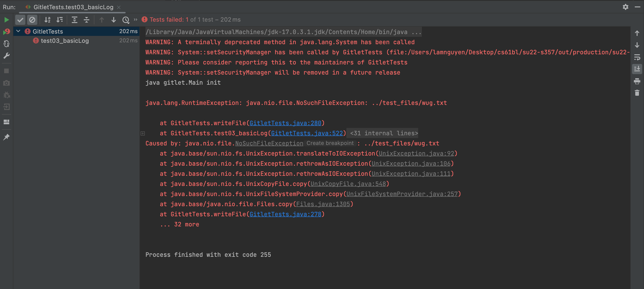Collapse the GitletTests tree node
The image size is (644, 289).
coord(18,31)
